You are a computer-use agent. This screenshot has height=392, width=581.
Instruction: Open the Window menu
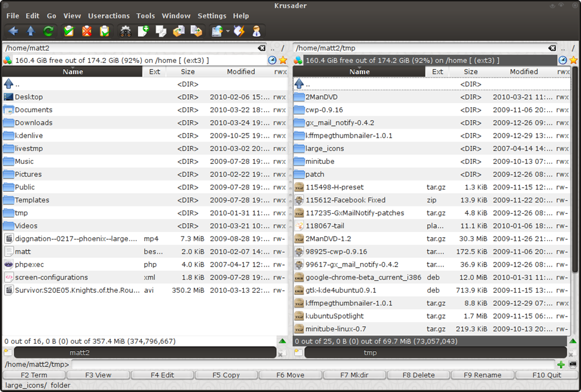[x=176, y=16]
